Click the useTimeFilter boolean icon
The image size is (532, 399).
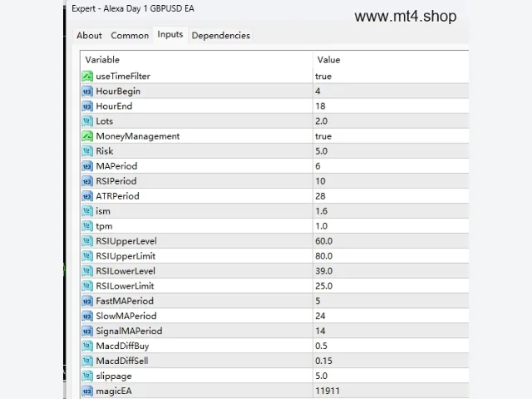point(87,76)
